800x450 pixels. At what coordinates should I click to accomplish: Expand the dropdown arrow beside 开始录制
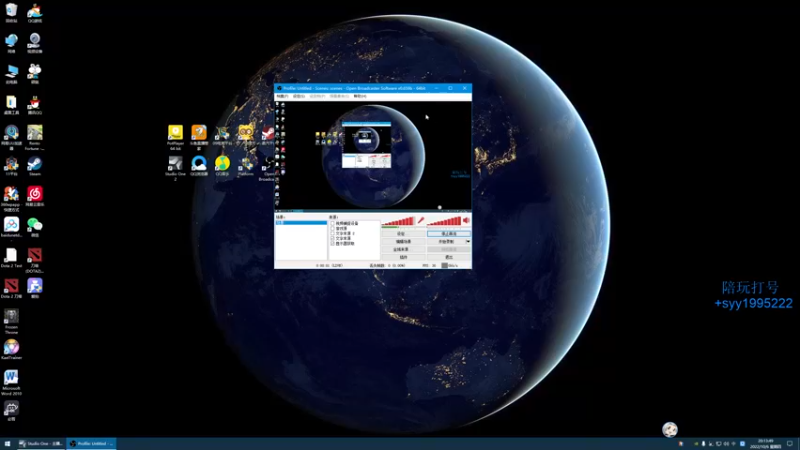(468, 241)
